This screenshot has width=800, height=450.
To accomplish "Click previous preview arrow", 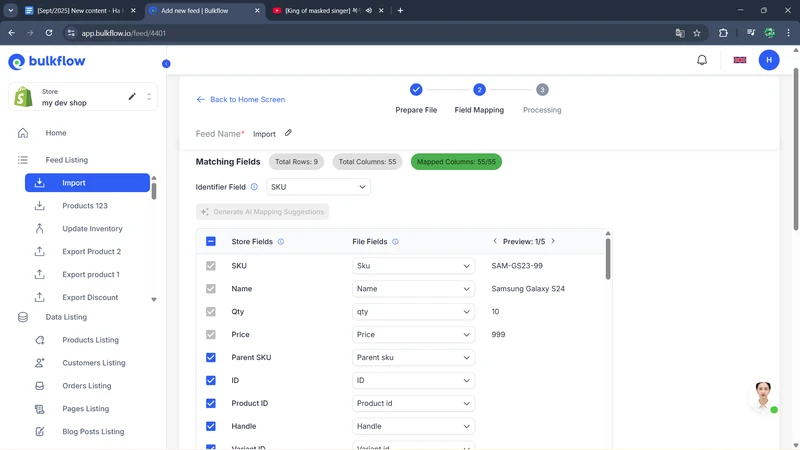I will point(494,241).
